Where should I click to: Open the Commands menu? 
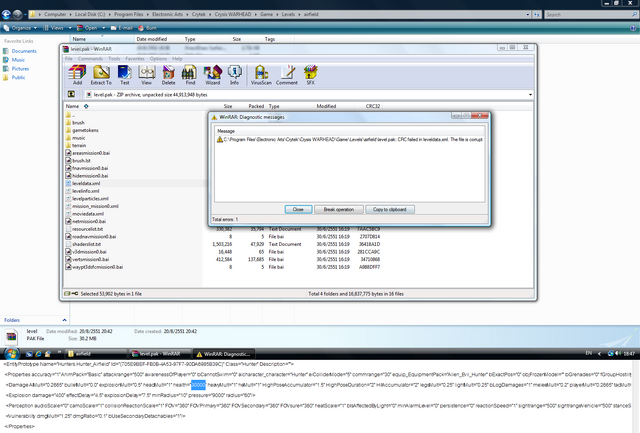tap(90, 59)
